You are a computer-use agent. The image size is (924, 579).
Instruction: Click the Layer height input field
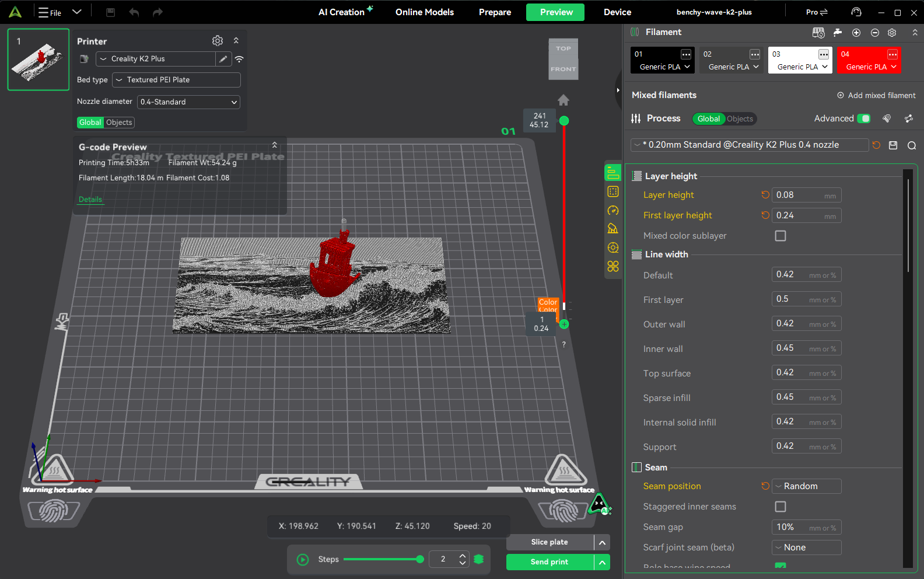(806, 196)
